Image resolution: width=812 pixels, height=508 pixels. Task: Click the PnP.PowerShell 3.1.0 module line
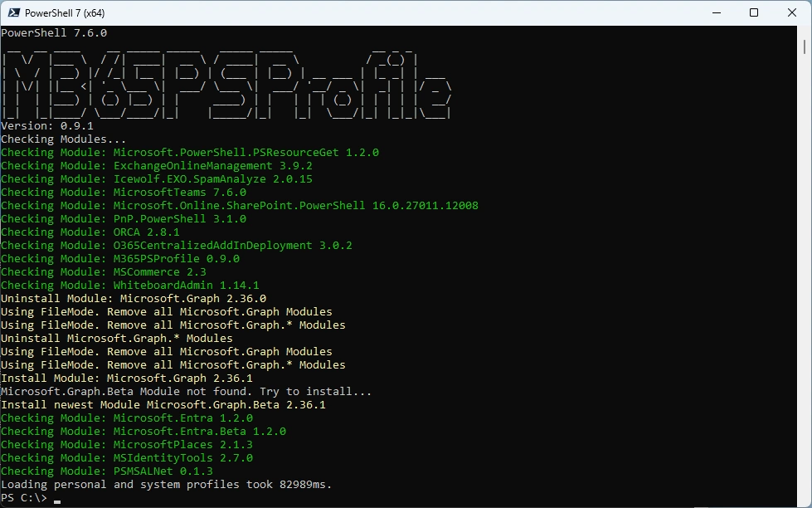123,219
